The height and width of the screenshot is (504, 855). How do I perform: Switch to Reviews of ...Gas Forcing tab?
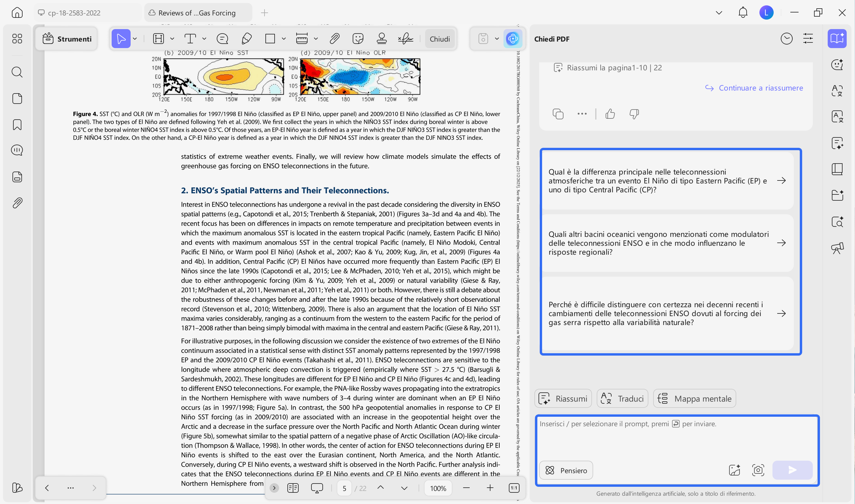click(198, 13)
